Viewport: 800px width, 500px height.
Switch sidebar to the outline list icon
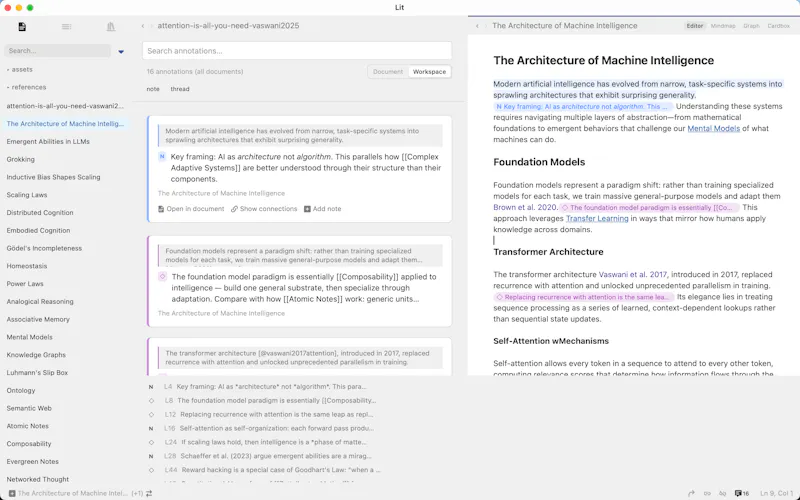tap(66, 27)
